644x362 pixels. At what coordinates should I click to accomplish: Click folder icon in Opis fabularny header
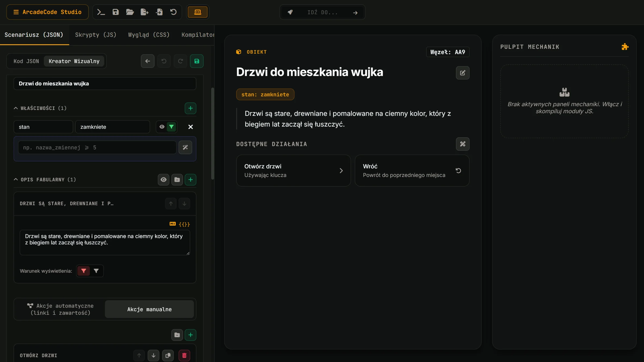[177, 180]
